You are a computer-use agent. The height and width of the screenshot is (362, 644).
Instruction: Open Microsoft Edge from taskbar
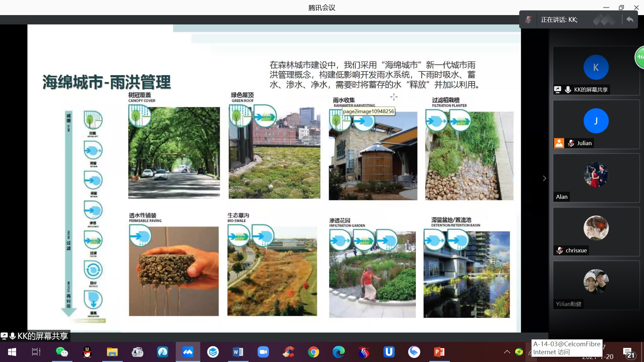(x=339, y=352)
